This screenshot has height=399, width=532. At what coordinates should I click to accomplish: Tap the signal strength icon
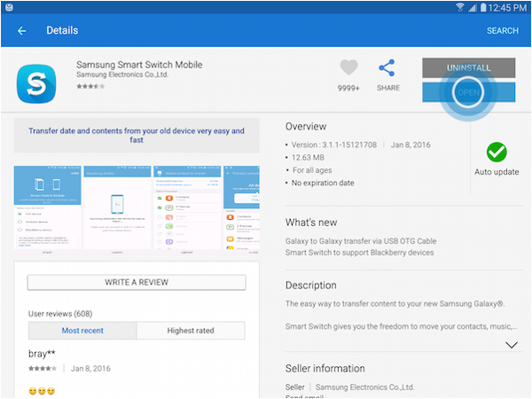tap(473, 7)
